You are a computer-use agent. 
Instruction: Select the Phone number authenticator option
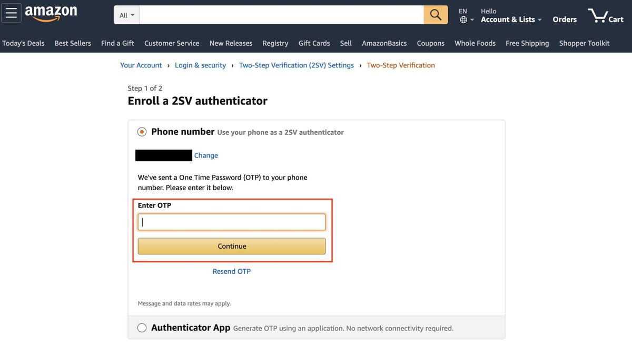tap(142, 131)
